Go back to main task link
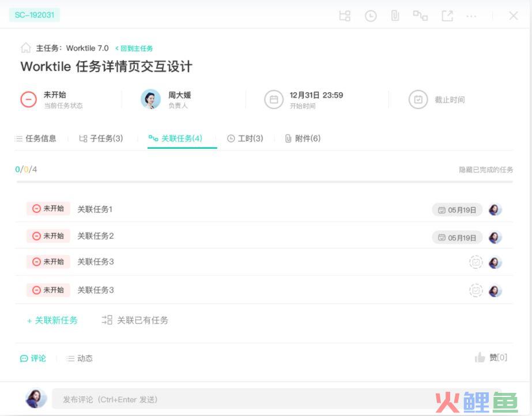 coord(134,48)
